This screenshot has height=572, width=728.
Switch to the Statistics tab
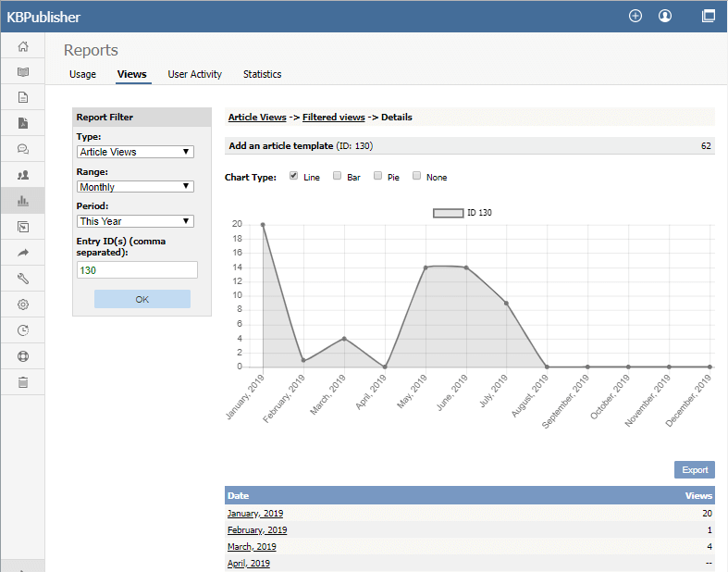coord(263,74)
